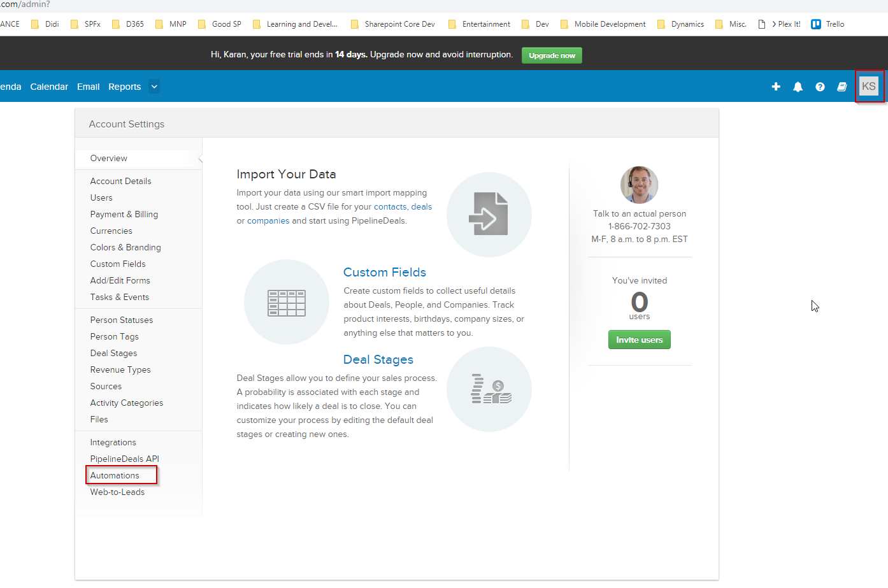Open the Calendar tab in navigation
Screen dimensions: 888x588
(49, 87)
